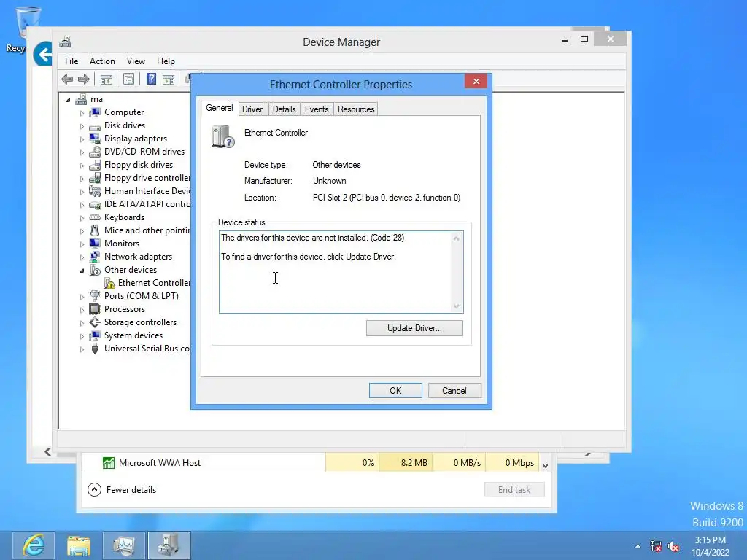Switch to the Events tab
The width and height of the screenshot is (747, 560).
pos(317,109)
